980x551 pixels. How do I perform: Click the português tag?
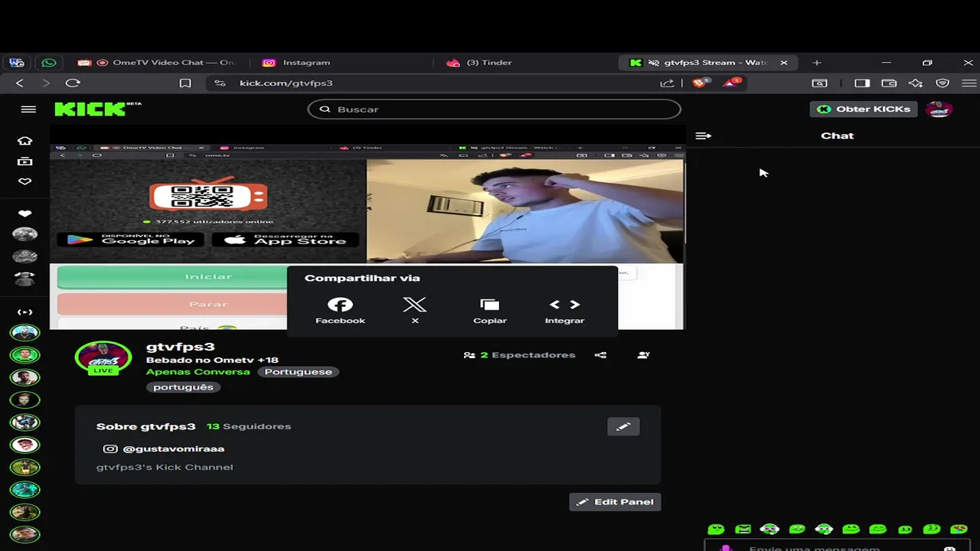(183, 387)
